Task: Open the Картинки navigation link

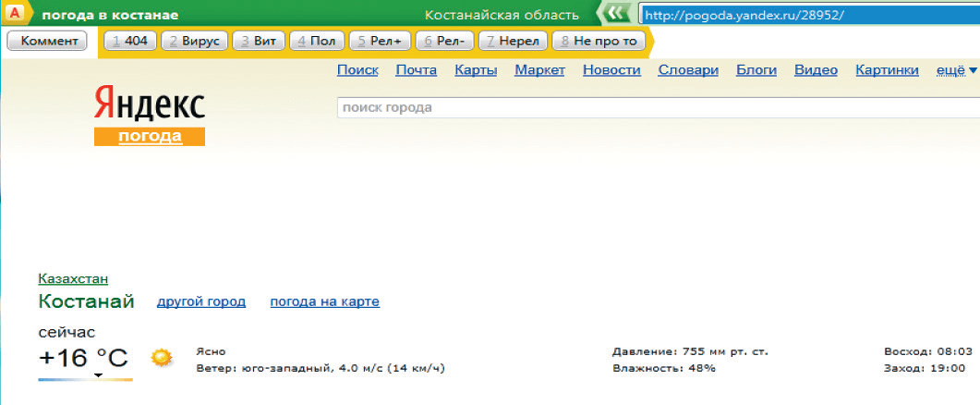Action: click(887, 70)
